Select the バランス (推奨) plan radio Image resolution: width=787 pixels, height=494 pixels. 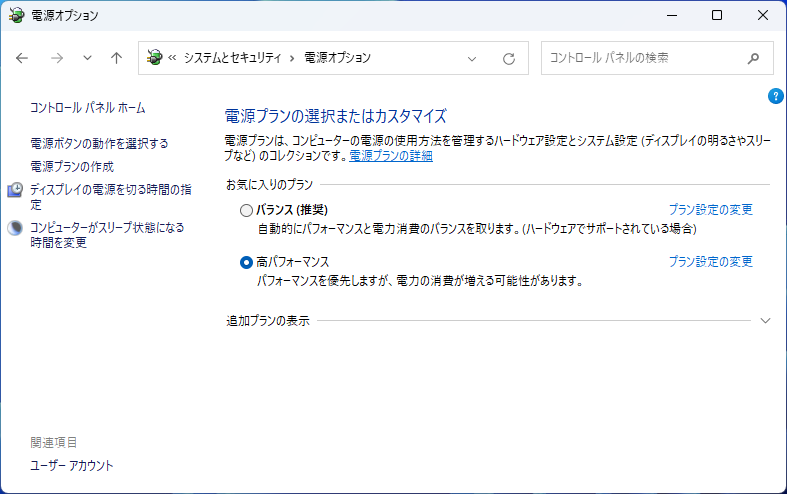click(246, 210)
